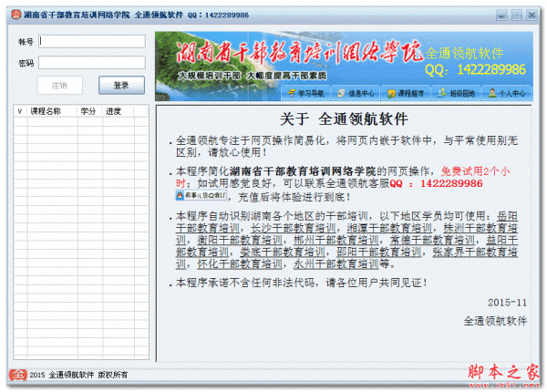Sort by 学分 column header
This screenshot has width=547, height=392.
pos(88,111)
